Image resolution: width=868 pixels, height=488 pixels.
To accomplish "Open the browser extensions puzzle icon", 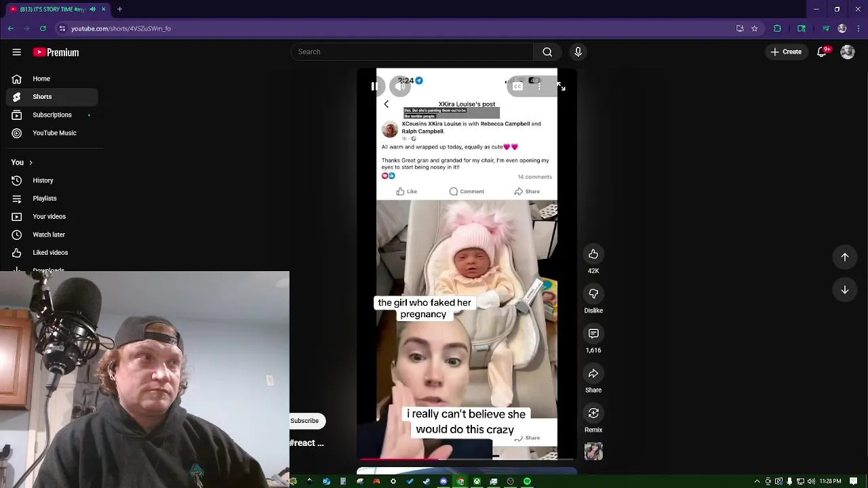I will [x=778, y=28].
